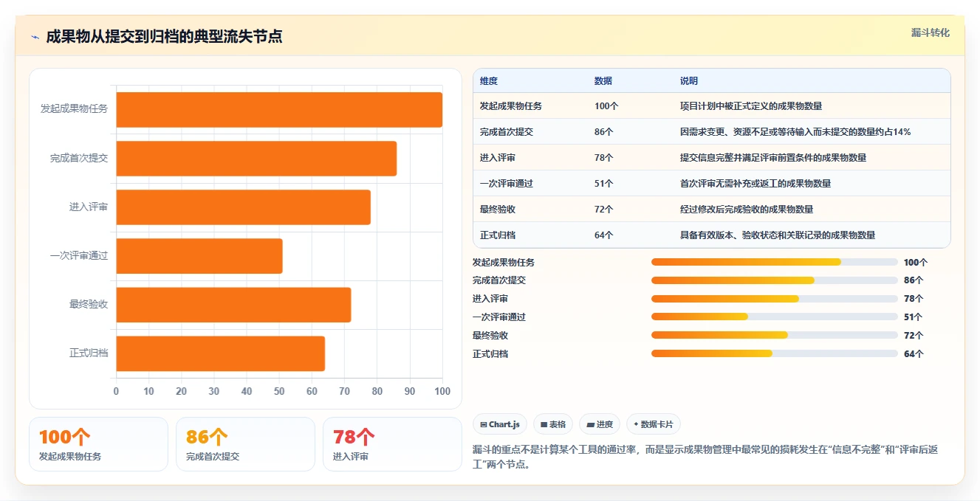Click the 进入评审 progress bar showing 78个
980x501 pixels.
[775, 299]
